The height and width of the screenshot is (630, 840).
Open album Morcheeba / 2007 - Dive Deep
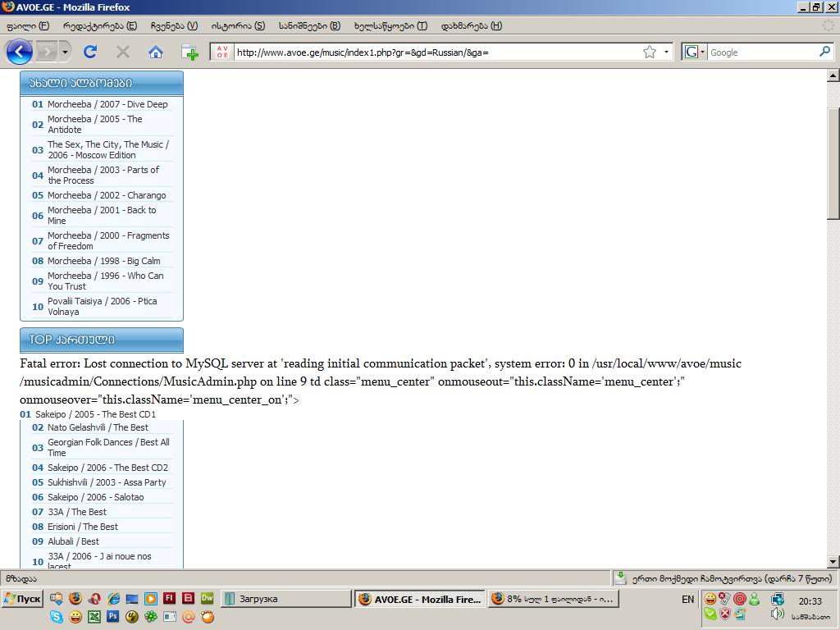pyautogui.click(x=107, y=104)
